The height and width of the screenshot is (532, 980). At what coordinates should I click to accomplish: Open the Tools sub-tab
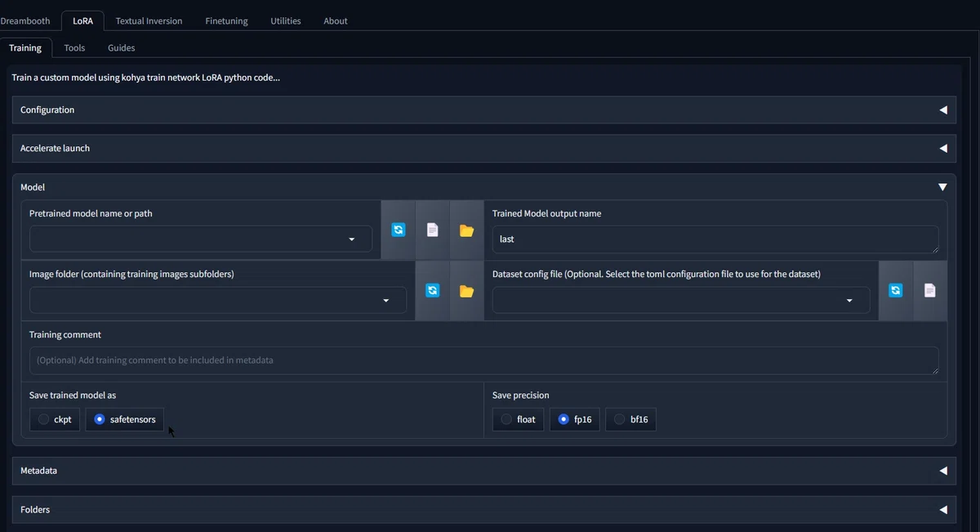74,47
